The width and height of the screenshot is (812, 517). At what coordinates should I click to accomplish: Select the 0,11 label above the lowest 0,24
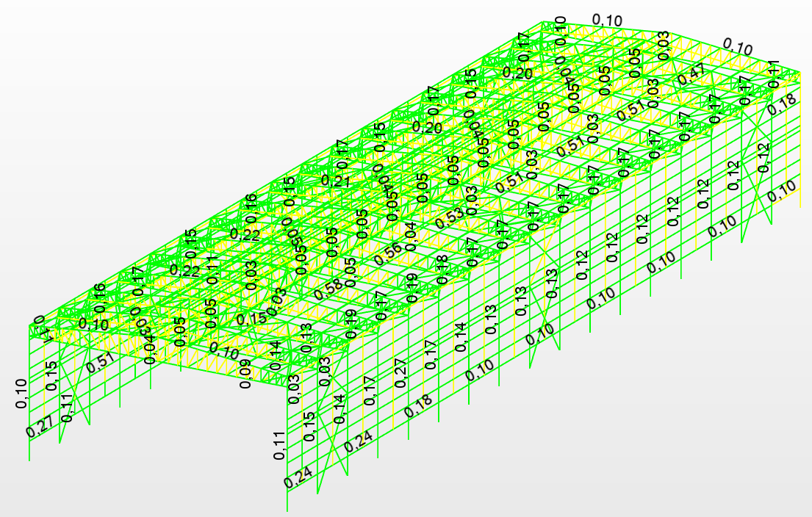coord(279,446)
